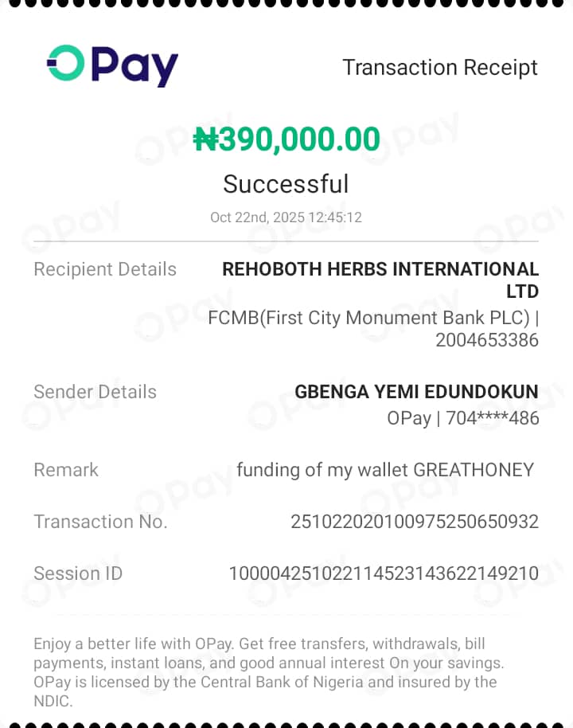Image resolution: width=573 pixels, height=728 pixels.
Task: Select the remark text mentioning GREATHONEY
Action: (385, 470)
